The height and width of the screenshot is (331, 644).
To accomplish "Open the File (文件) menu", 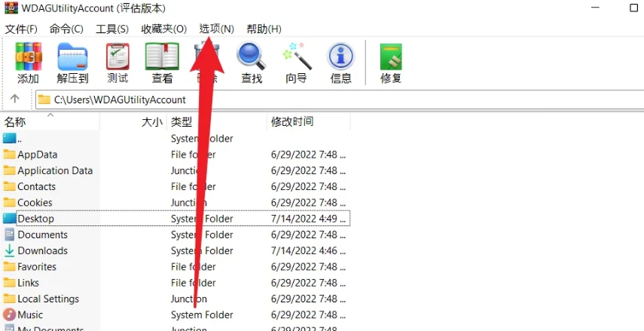I will pyautogui.click(x=21, y=29).
